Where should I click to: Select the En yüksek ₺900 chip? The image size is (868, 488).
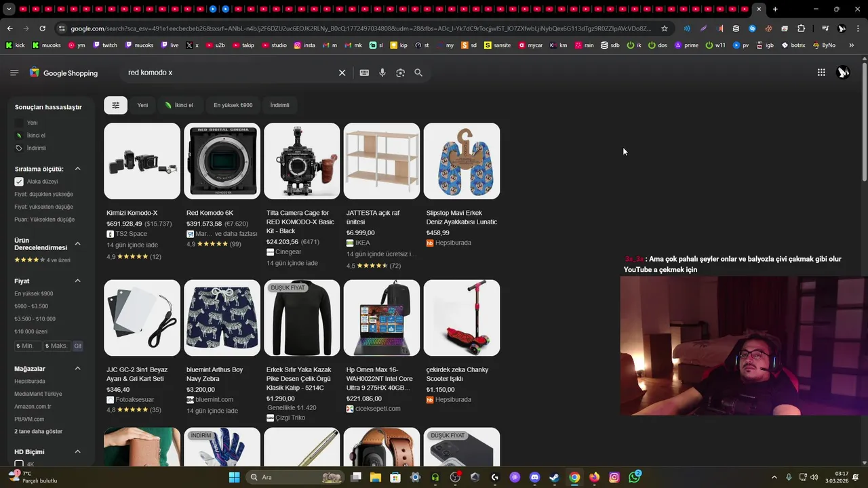(x=233, y=105)
